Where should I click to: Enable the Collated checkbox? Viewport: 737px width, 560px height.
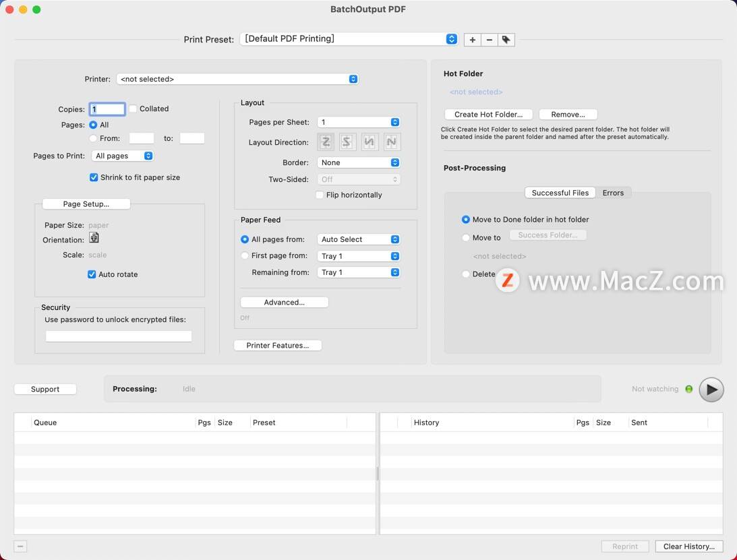(x=133, y=109)
